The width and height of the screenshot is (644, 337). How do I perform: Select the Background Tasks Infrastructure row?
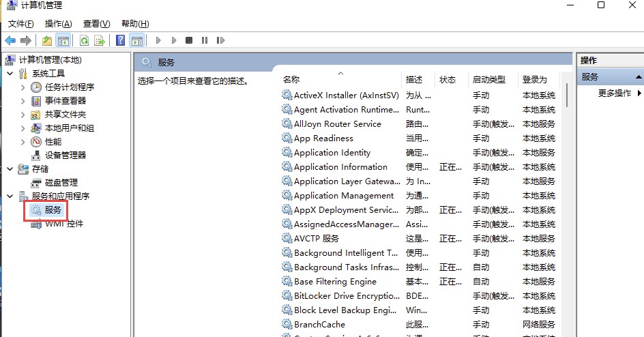click(419, 267)
